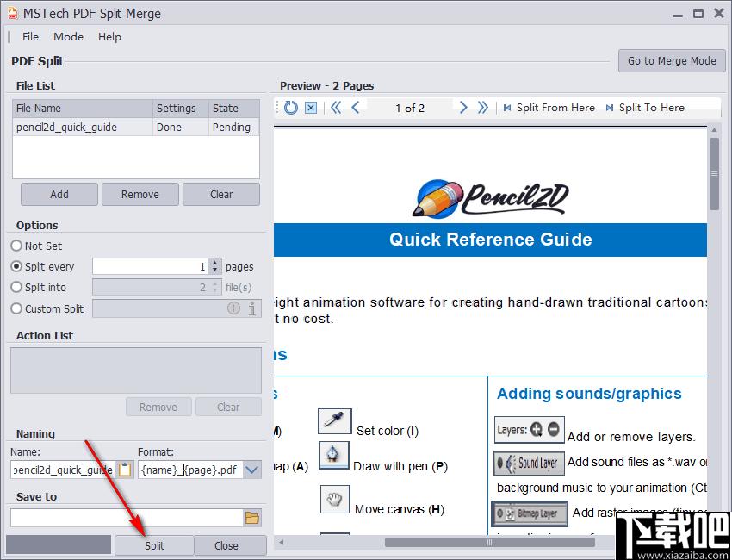
Task: Minimize the MSTech PDF Split Merge window
Action: (678, 15)
